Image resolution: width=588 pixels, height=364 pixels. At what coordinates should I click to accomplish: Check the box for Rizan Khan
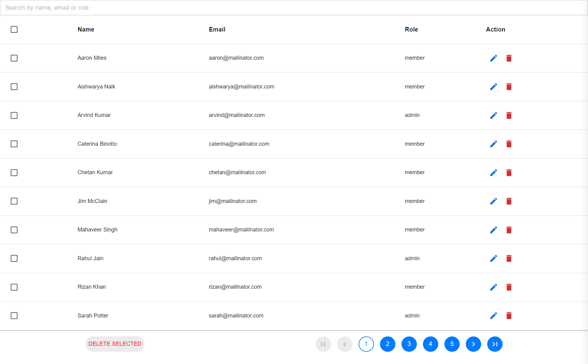coord(14,287)
